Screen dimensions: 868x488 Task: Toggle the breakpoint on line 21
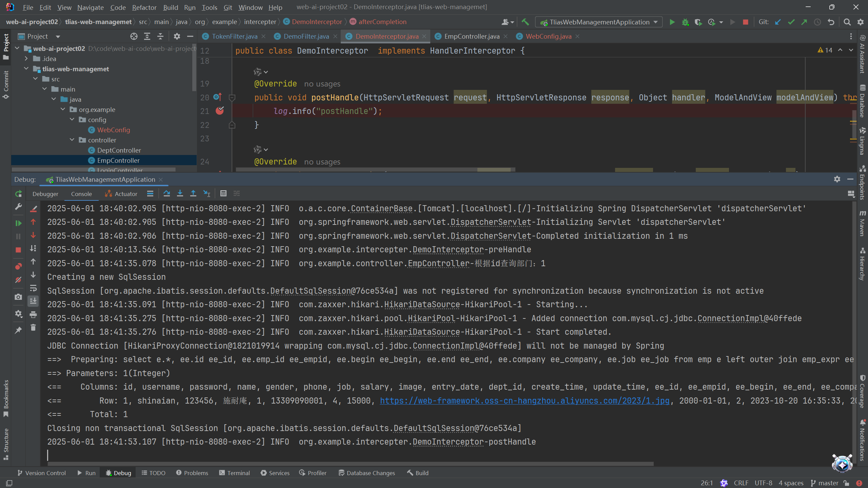[x=220, y=111]
